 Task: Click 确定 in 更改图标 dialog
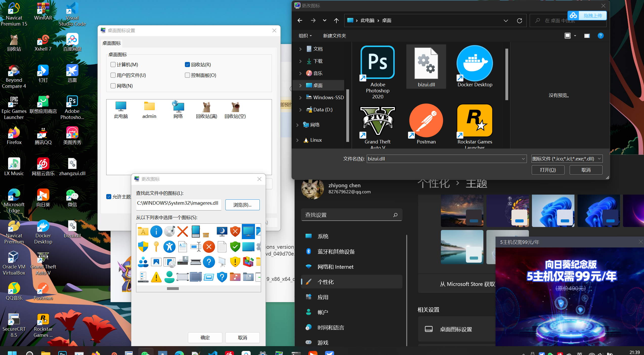pos(205,338)
